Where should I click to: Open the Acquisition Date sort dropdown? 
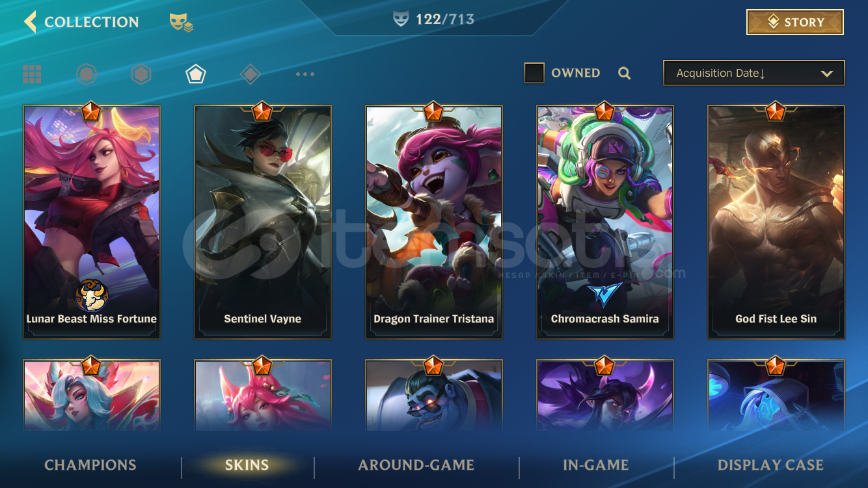coord(753,73)
